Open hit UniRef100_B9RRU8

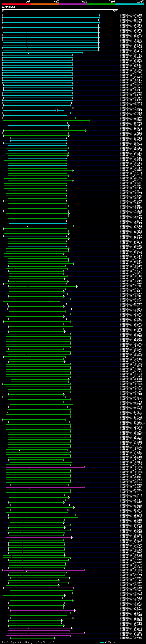pyautogui.click(x=131, y=20)
